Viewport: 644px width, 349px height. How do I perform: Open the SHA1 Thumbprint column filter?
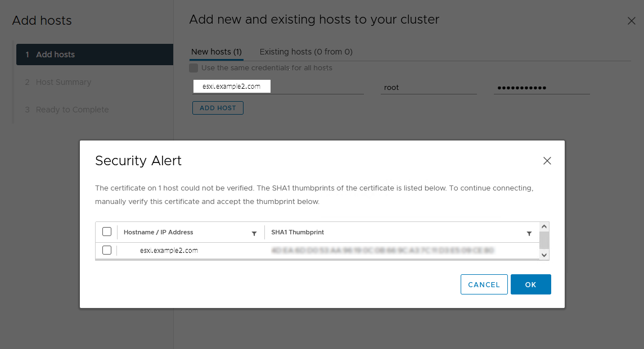529,233
